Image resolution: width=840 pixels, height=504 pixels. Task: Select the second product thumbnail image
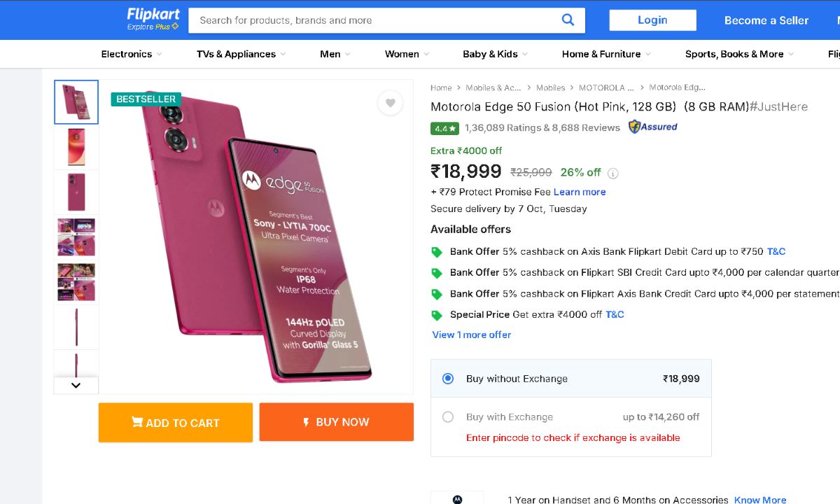click(76, 147)
